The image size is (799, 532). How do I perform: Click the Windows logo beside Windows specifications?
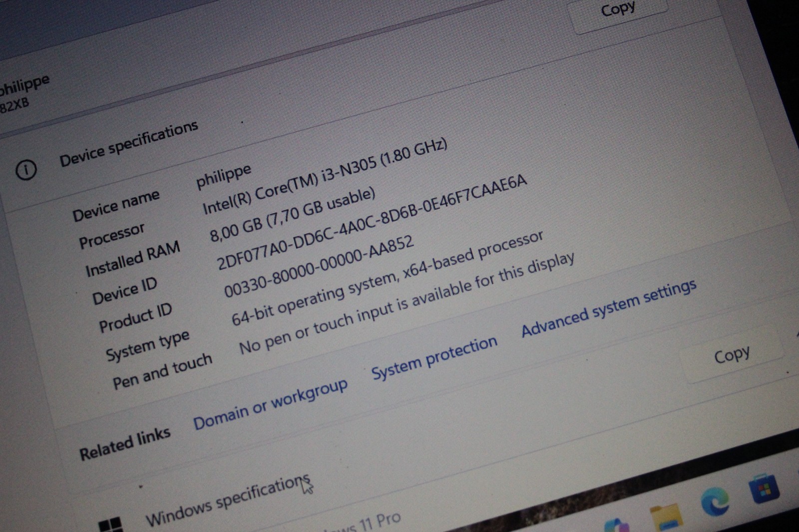[x=111, y=525]
